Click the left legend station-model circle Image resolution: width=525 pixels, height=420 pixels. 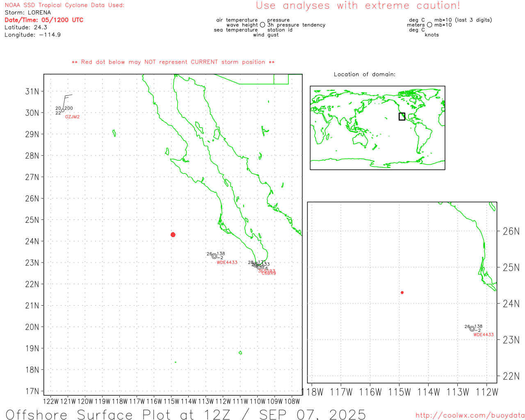pyautogui.click(x=262, y=25)
